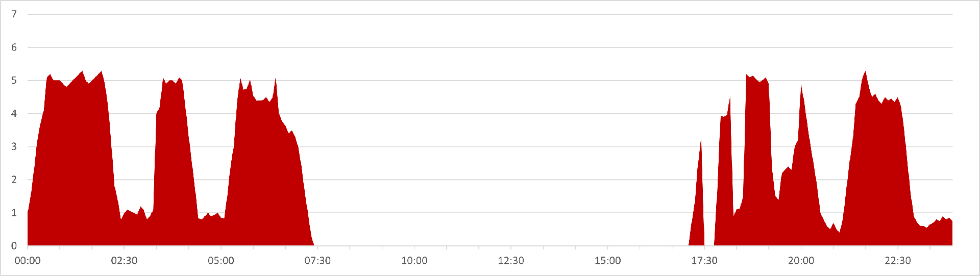Click the y-axis value 3 label

coord(14,146)
